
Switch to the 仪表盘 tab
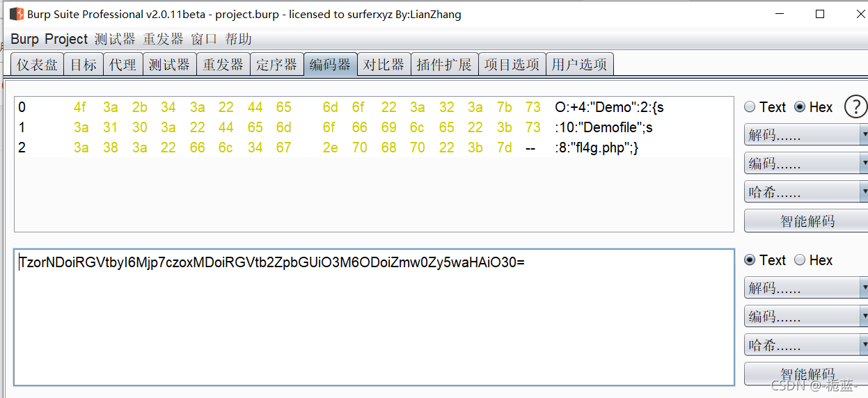[38, 64]
